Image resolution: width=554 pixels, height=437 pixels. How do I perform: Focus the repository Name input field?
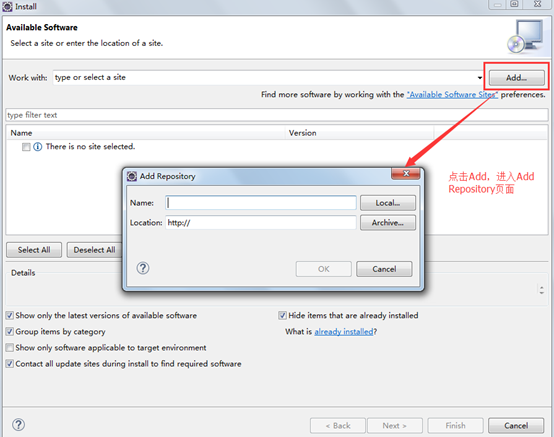click(x=261, y=203)
